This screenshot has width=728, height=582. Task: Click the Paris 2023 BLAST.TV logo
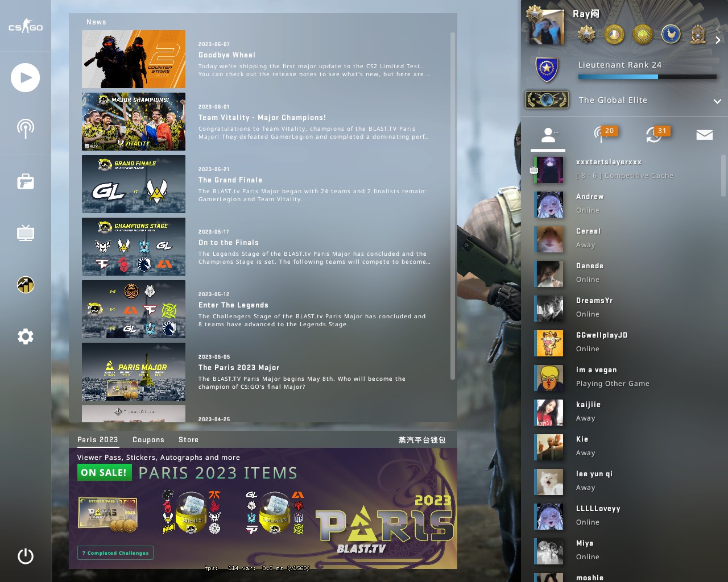point(385,524)
